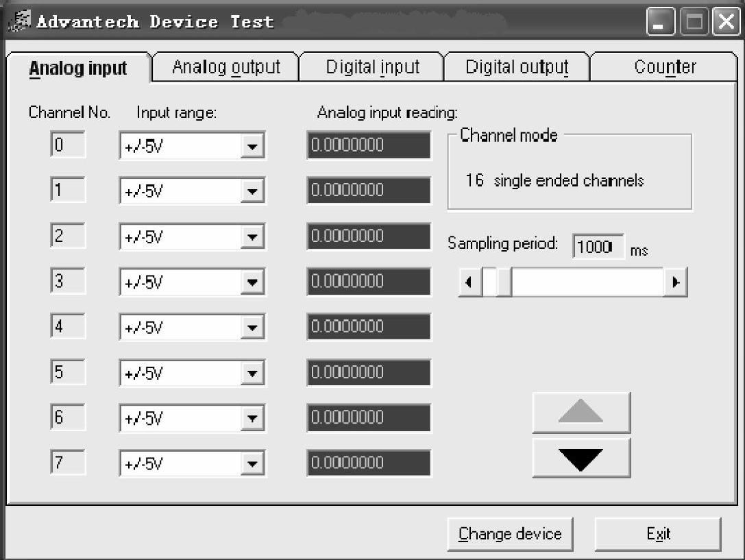The width and height of the screenshot is (745, 560).
Task: Click the Change device button
Action: pos(510,534)
